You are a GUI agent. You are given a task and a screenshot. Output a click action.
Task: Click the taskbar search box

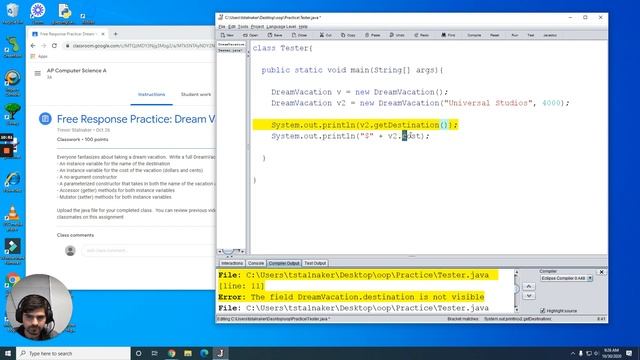click(x=73, y=353)
